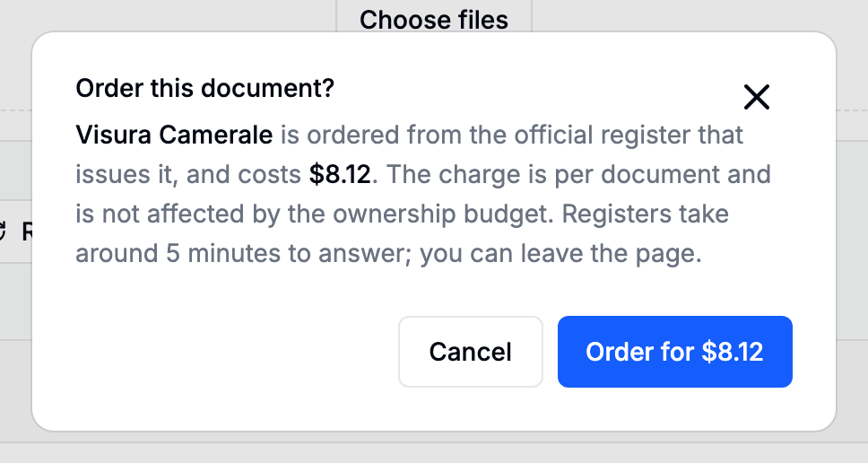Close the order dialog with the X icon
Viewport: 868px width, 463px height.
tap(756, 98)
